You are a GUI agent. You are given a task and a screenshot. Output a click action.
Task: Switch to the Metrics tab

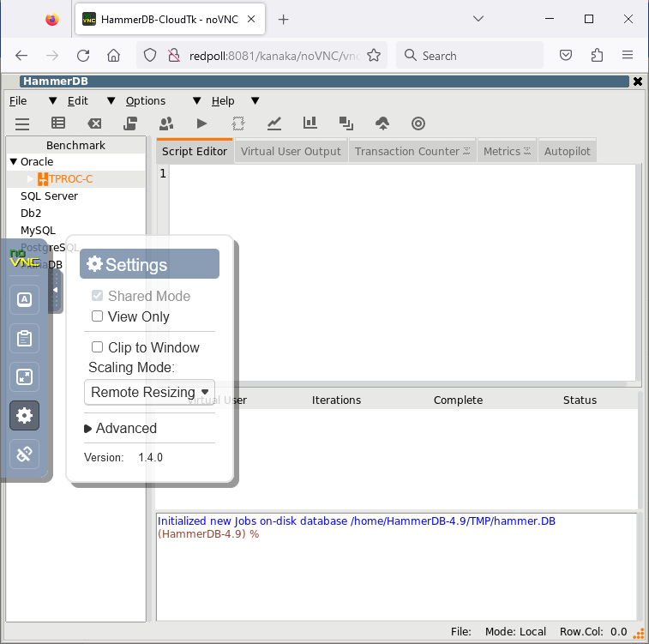click(x=507, y=152)
